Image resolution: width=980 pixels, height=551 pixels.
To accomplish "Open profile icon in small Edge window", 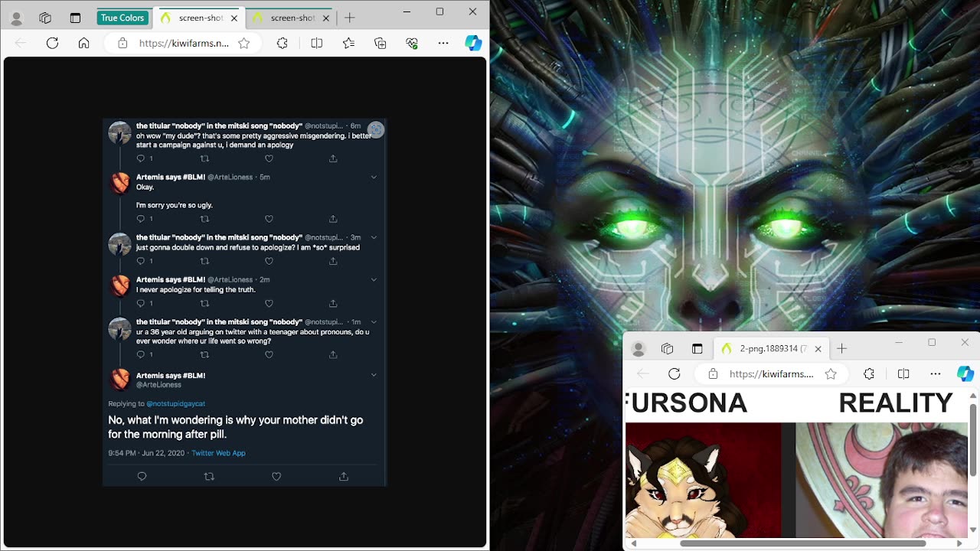I will click(638, 349).
